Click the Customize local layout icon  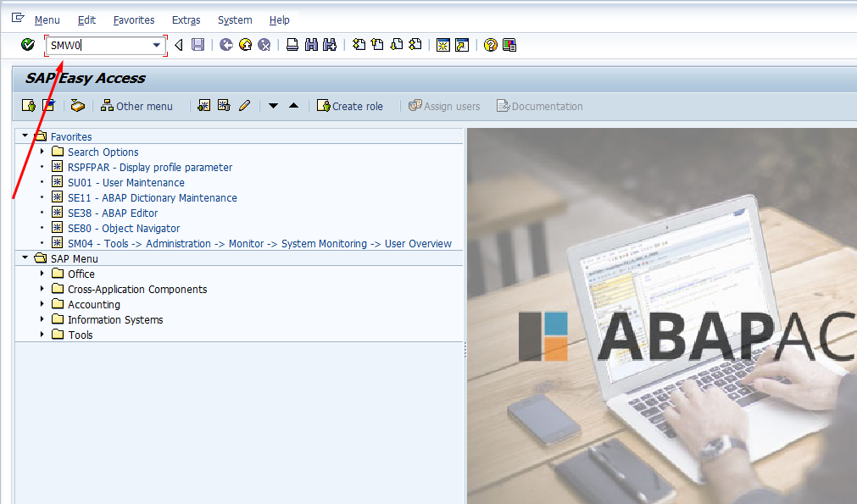509,45
